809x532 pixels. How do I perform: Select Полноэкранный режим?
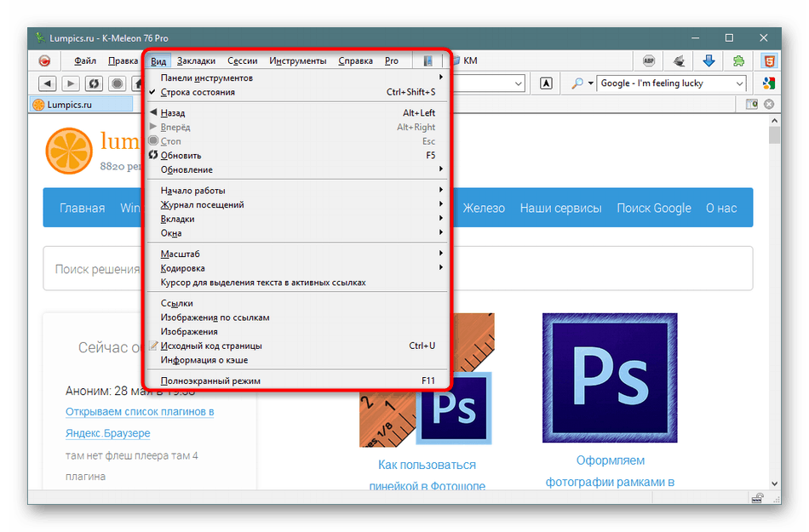tap(296, 380)
